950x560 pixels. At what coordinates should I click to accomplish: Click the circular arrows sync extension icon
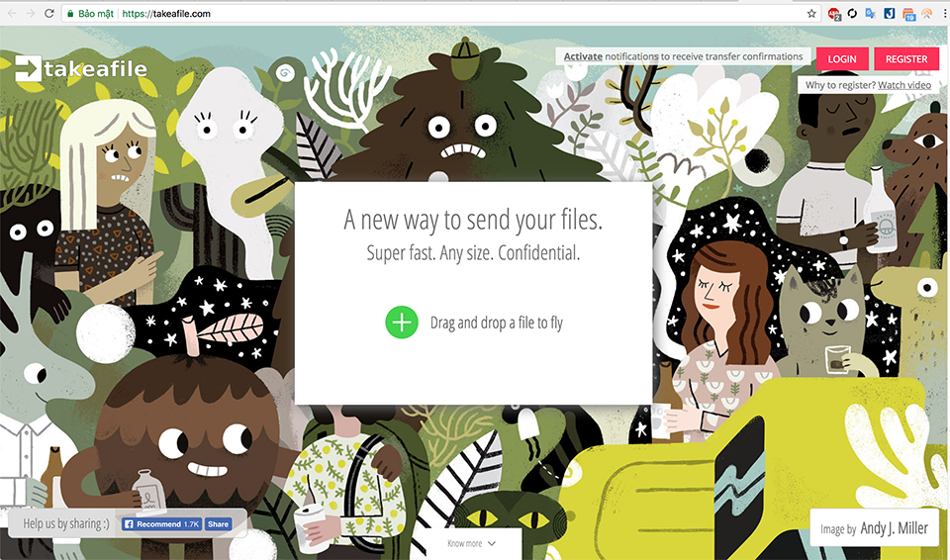852,13
